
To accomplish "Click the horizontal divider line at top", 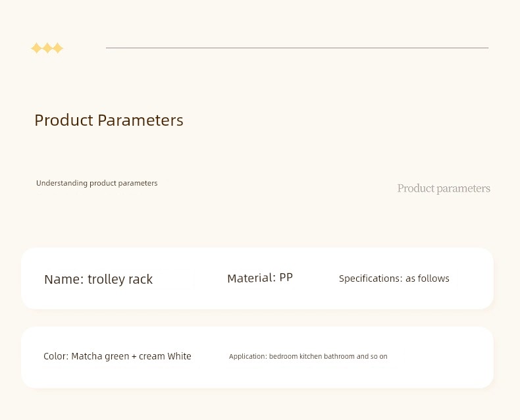I will click(x=297, y=48).
